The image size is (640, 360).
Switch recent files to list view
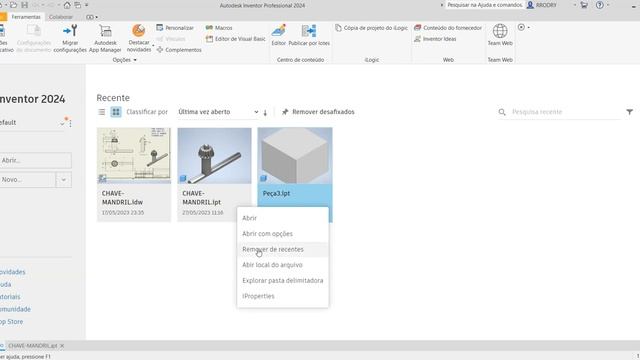click(102, 112)
